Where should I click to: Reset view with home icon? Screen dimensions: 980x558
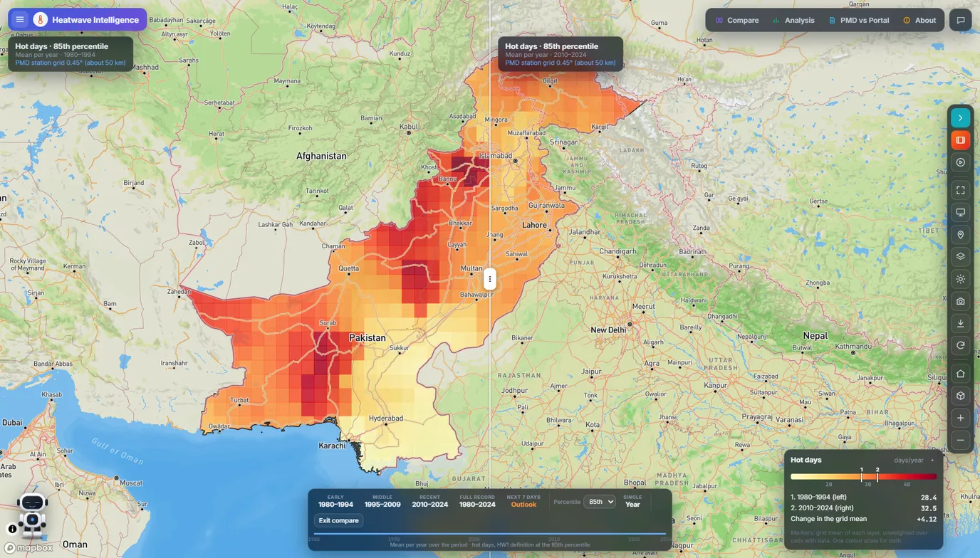pyautogui.click(x=961, y=374)
